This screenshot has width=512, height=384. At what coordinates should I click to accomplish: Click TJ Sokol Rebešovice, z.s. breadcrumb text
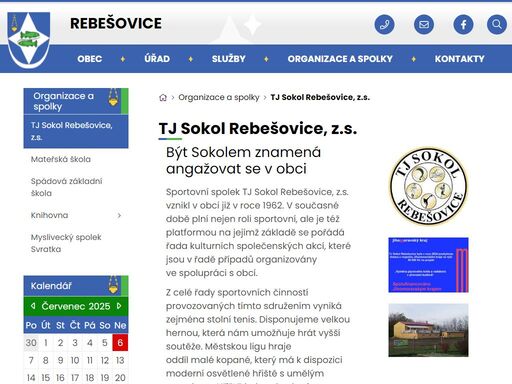320,97
